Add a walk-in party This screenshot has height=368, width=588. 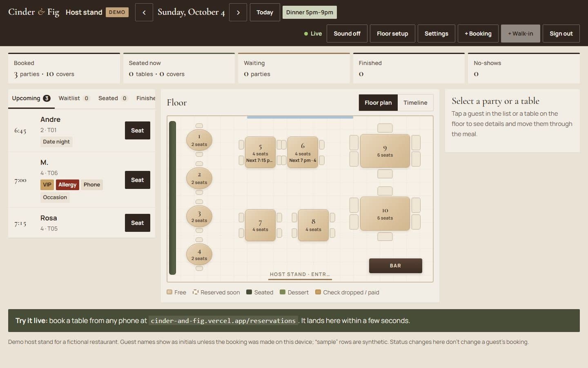coord(520,34)
